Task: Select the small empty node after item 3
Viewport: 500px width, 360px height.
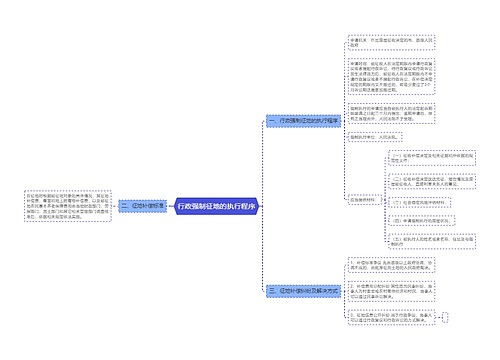Action: pyautogui.click(x=445, y=317)
